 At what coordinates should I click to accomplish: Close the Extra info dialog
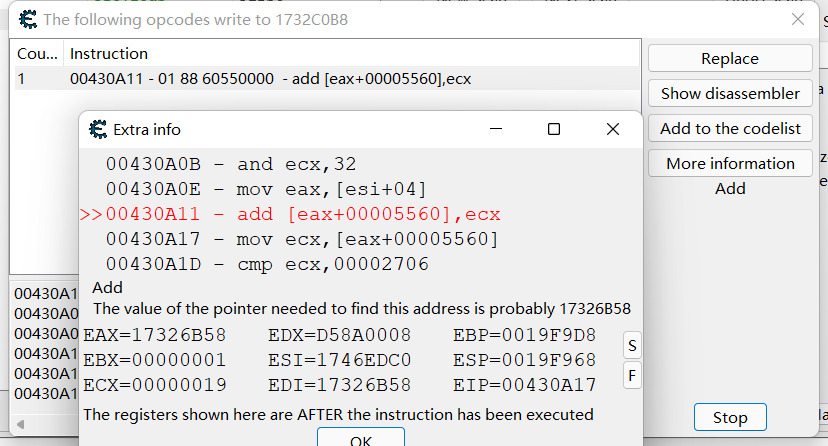[x=613, y=129]
